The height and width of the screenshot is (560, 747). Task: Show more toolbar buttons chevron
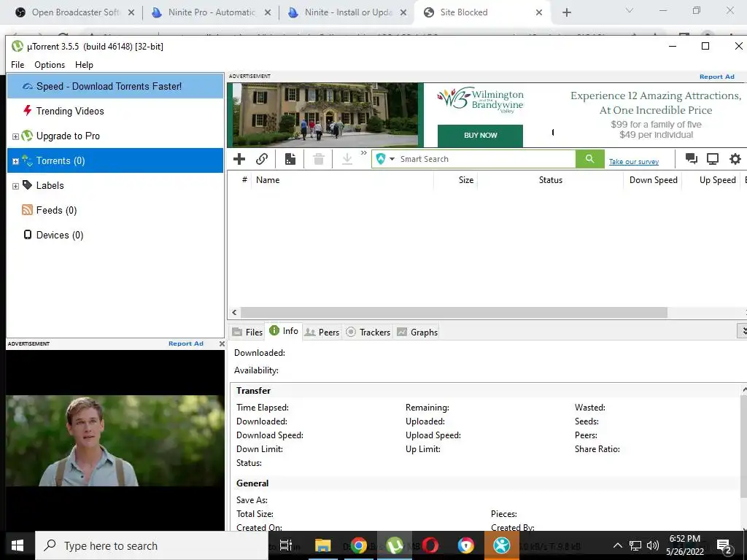pos(364,153)
